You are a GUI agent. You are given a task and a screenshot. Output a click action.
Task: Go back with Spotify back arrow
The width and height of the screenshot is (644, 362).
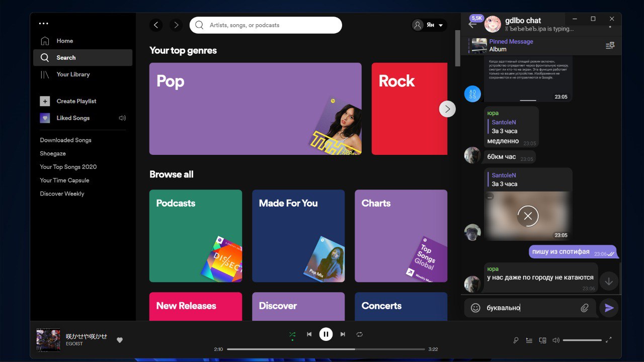(x=156, y=25)
